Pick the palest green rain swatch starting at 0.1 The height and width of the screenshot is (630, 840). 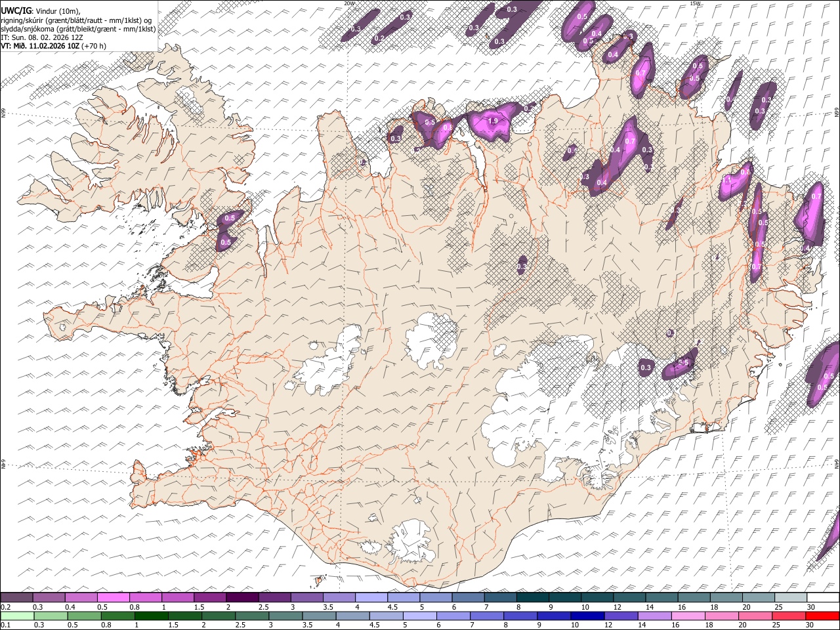(x=17, y=616)
